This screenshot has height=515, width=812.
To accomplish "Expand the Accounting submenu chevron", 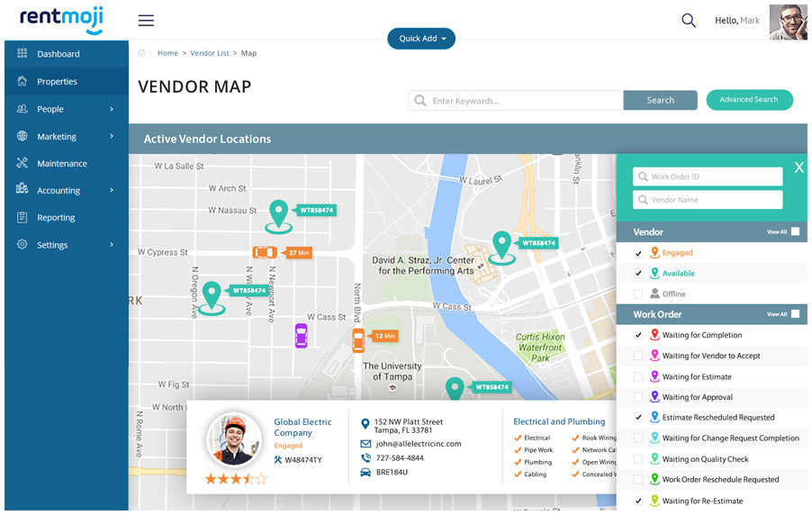I will pos(112,190).
